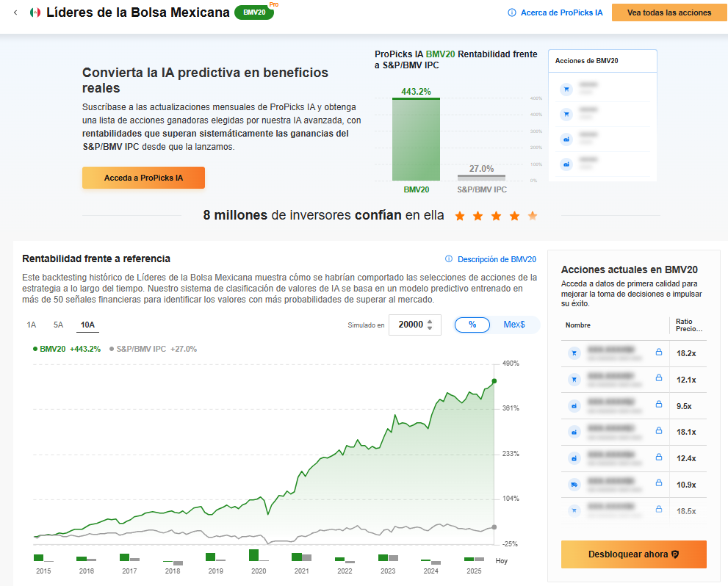
Task: Sort by Nombre column header
Action: (x=577, y=325)
